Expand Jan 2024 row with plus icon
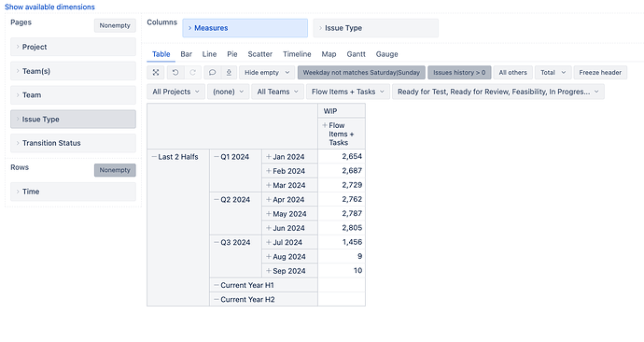This screenshot has height=342, width=644. (x=269, y=157)
